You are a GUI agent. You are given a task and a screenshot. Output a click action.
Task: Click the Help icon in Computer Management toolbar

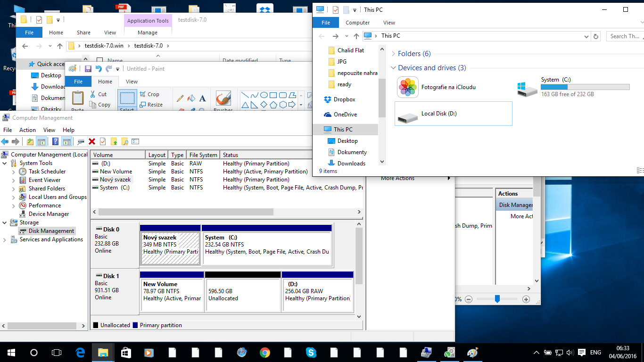tap(56, 141)
